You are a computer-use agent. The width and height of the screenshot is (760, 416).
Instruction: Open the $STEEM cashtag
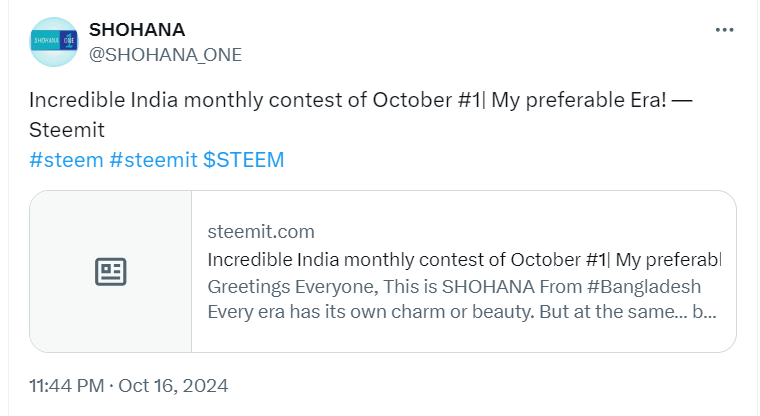click(x=243, y=160)
